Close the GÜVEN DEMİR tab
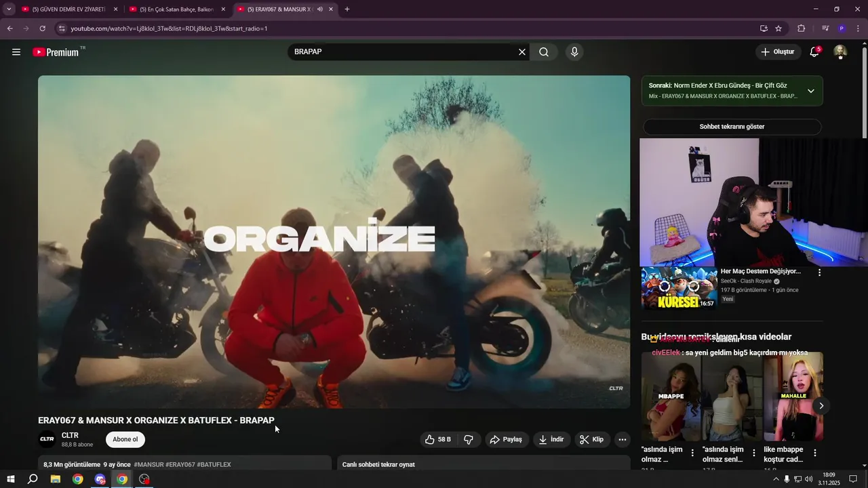868x488 pixels. pyautogui.click(x=115, y=9)
